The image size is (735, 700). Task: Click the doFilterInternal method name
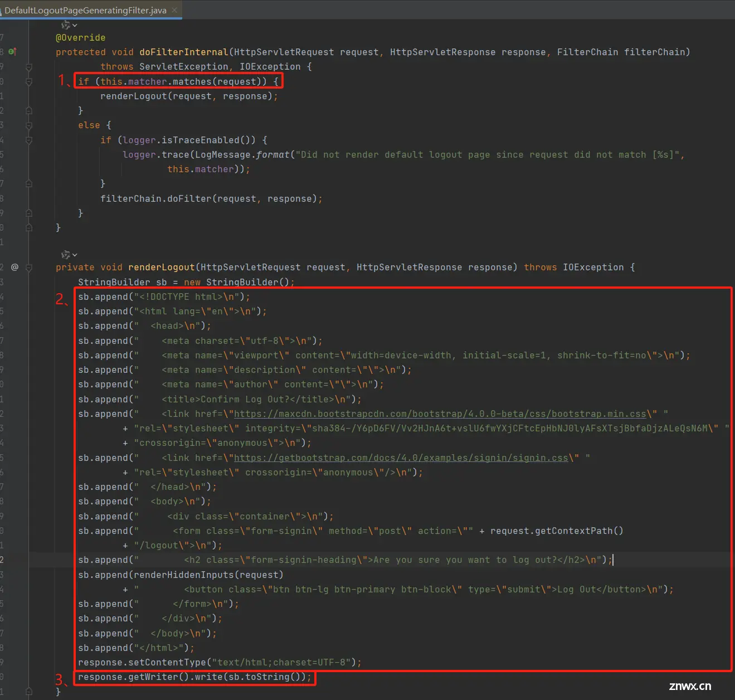pyautogui.click(x=183, y=52)
